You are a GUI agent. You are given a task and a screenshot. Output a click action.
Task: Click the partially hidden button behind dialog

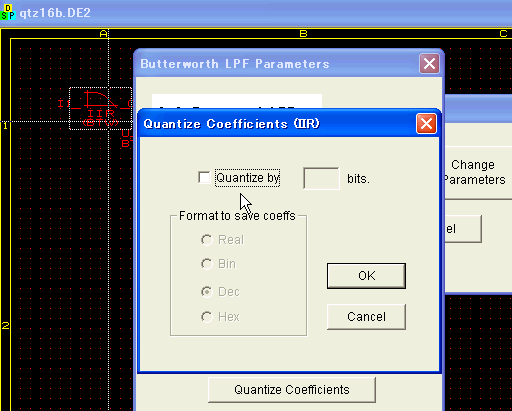(x=463, y=229)
